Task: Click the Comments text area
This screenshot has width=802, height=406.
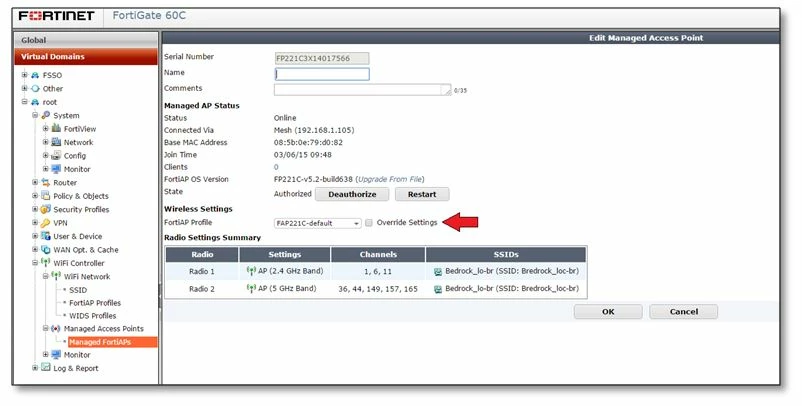Action: 363,90
